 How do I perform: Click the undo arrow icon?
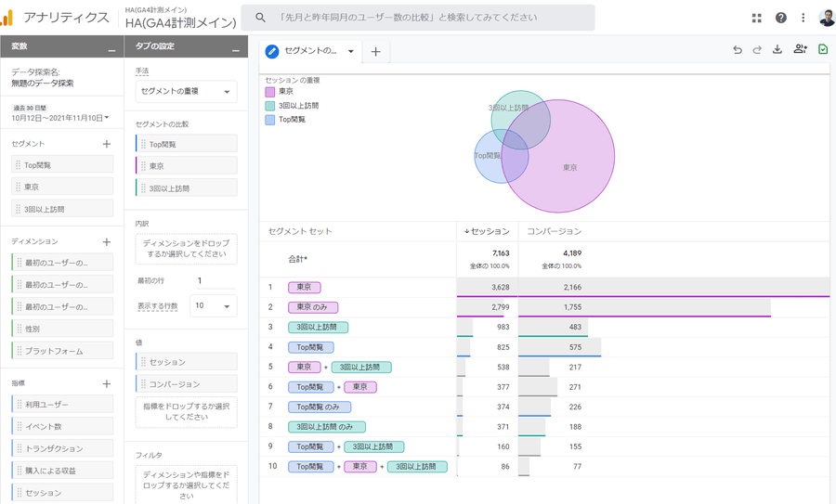[x=738, y=50]
